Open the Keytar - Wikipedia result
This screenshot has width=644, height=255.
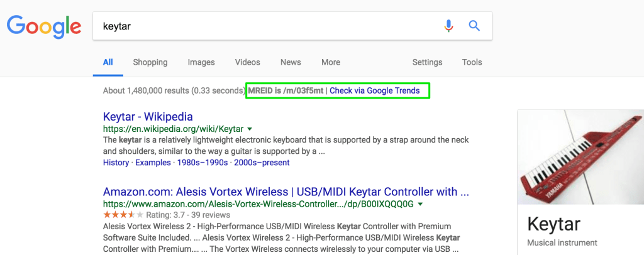point(148,117)
